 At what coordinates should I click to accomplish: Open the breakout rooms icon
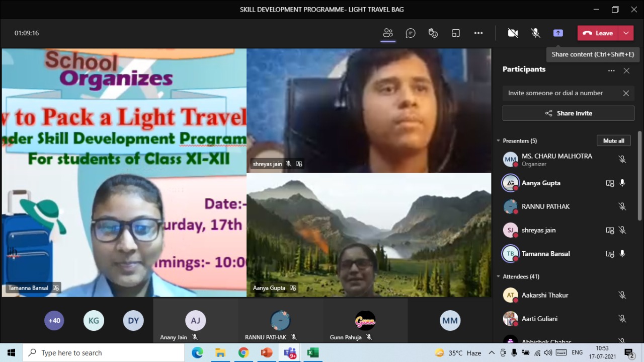[456, 33]
